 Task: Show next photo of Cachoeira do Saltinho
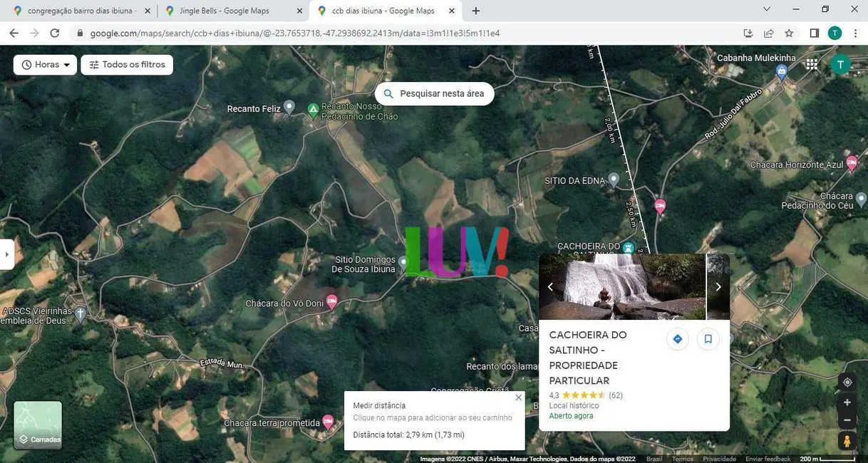[x=718, y=287]
